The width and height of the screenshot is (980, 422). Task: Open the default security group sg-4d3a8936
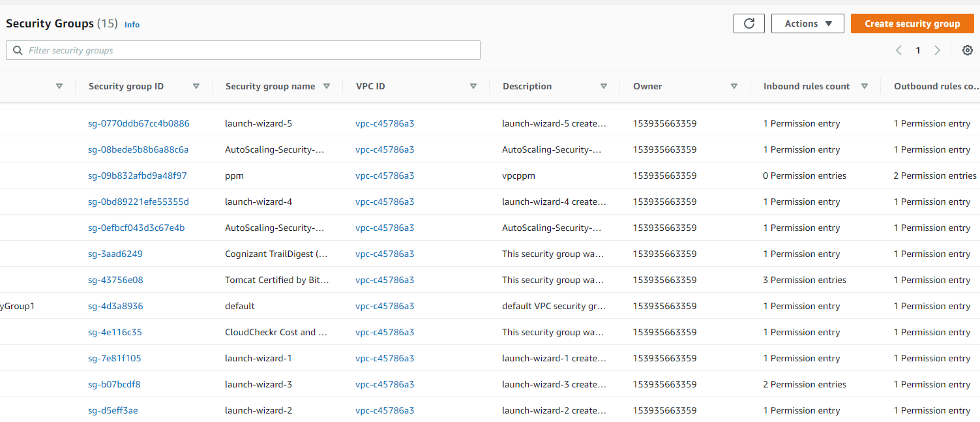[115, 305]
